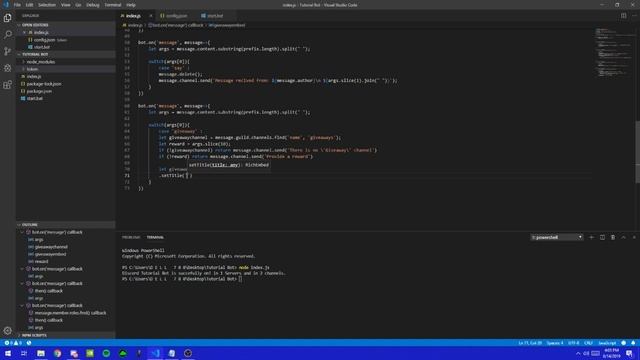The image size is (640, 360).
Task: Open the editor More Actions ellipsis
Action: click(634, 16)
